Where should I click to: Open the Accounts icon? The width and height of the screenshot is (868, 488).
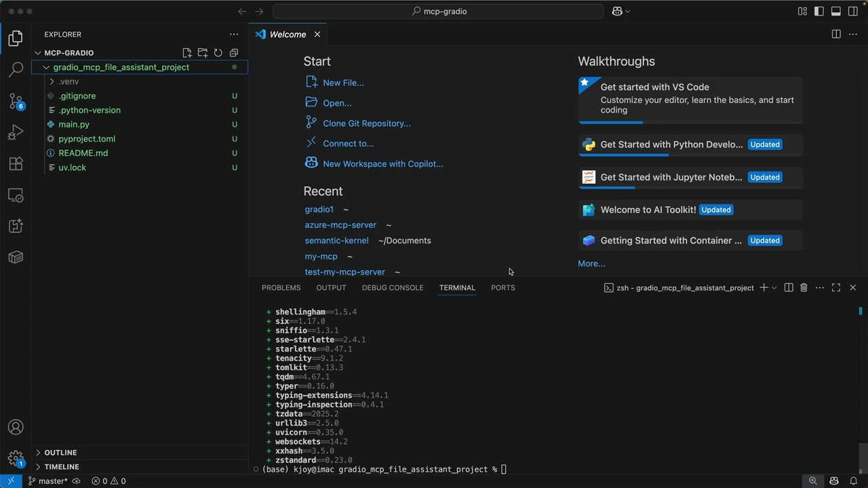tap(16, 427)
